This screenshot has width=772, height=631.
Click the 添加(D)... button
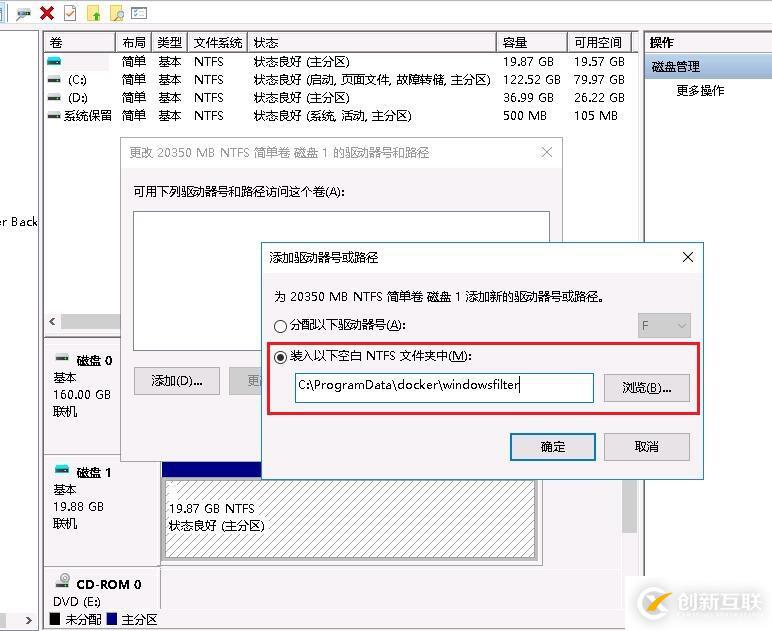coord(177,381)
